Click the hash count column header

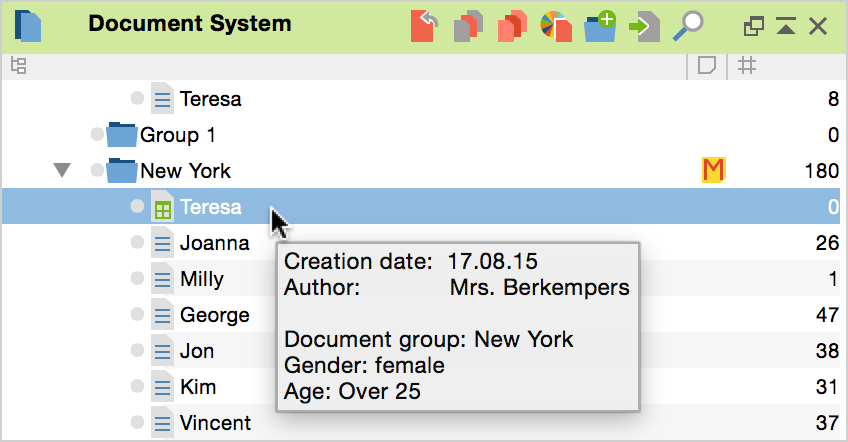[x=747, y=66]
